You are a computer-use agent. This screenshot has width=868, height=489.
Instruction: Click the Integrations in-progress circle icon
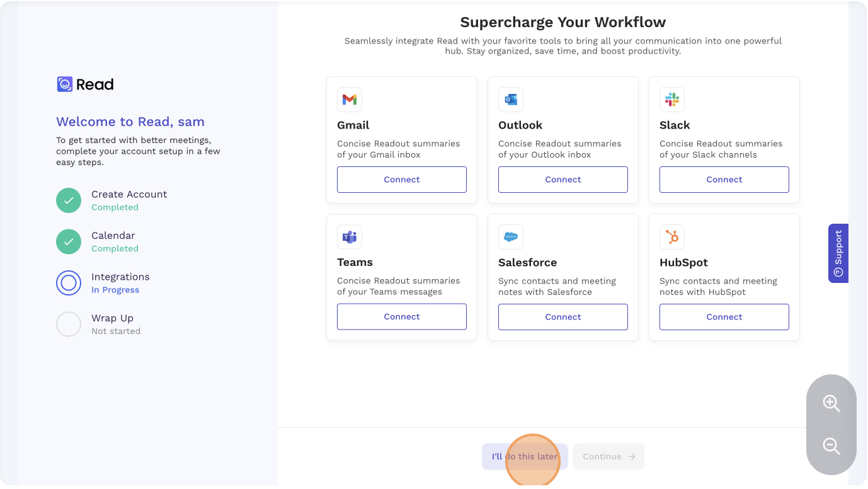[69, 283]
